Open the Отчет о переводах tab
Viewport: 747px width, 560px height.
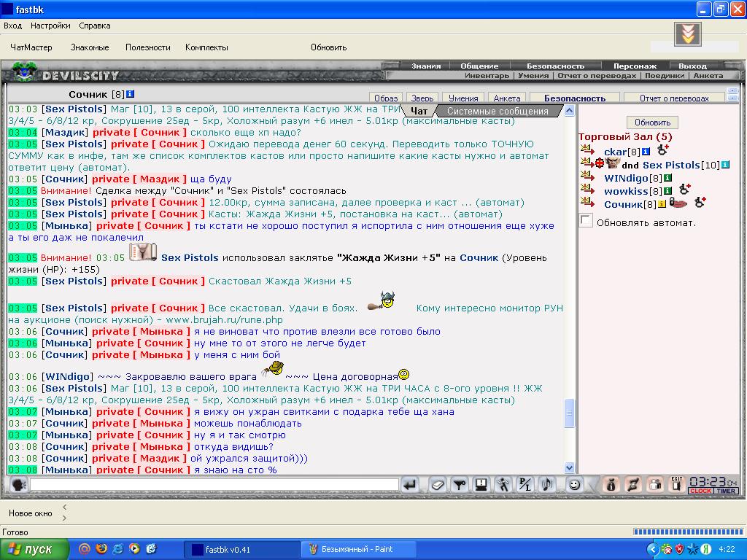tap(674, 98)
